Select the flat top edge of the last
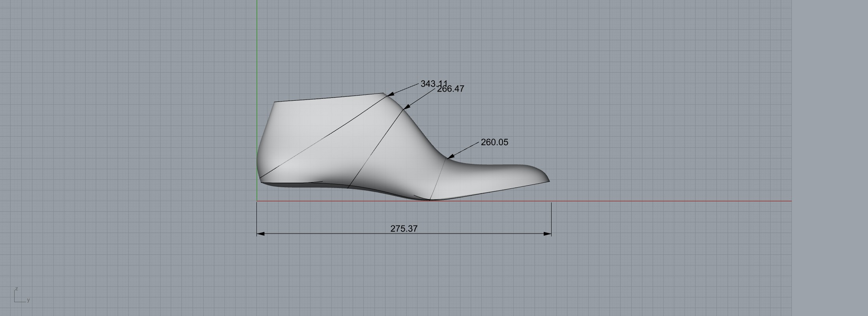The image size is (868, 316). (327, 98)
